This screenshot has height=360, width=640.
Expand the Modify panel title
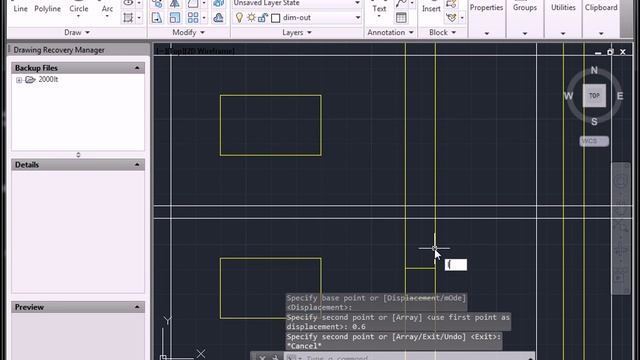188,32
